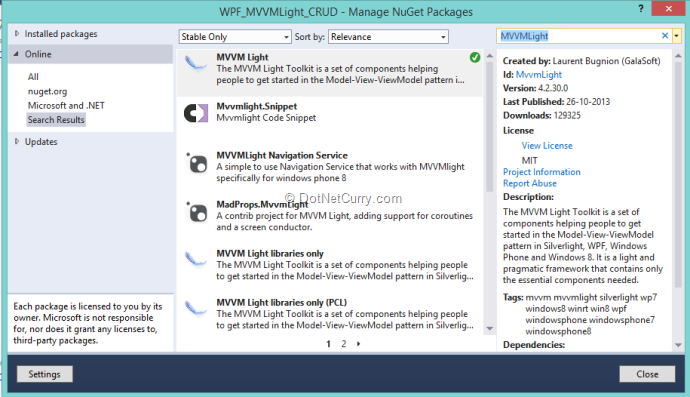Expand the Installed packages node
The width and height of the screenshot is (690, 397).
pos(17,33)
